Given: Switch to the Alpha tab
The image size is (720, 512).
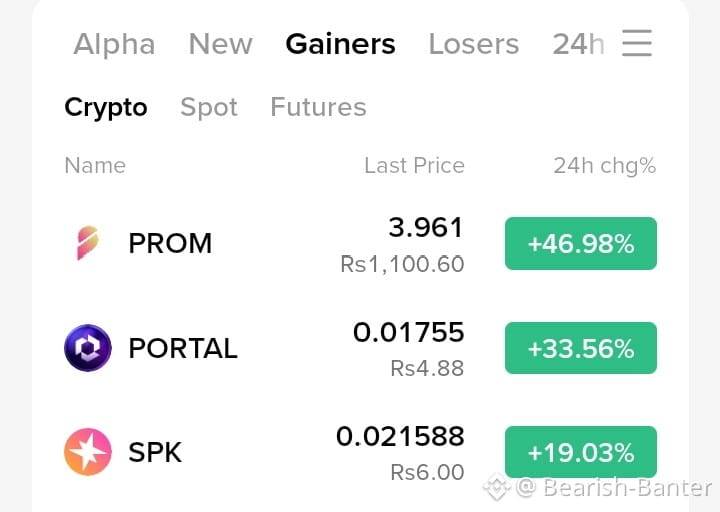Looking at the screenshot, I should [114, 44].
